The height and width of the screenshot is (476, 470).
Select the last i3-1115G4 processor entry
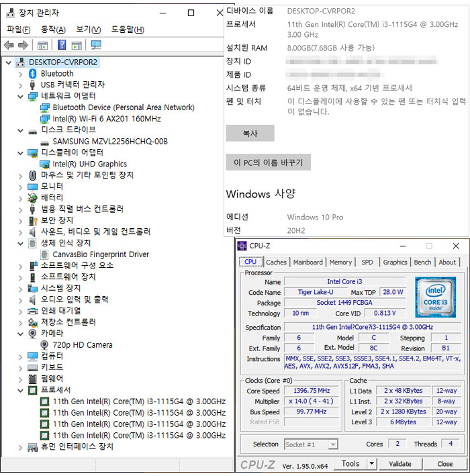tap(140, 436)
